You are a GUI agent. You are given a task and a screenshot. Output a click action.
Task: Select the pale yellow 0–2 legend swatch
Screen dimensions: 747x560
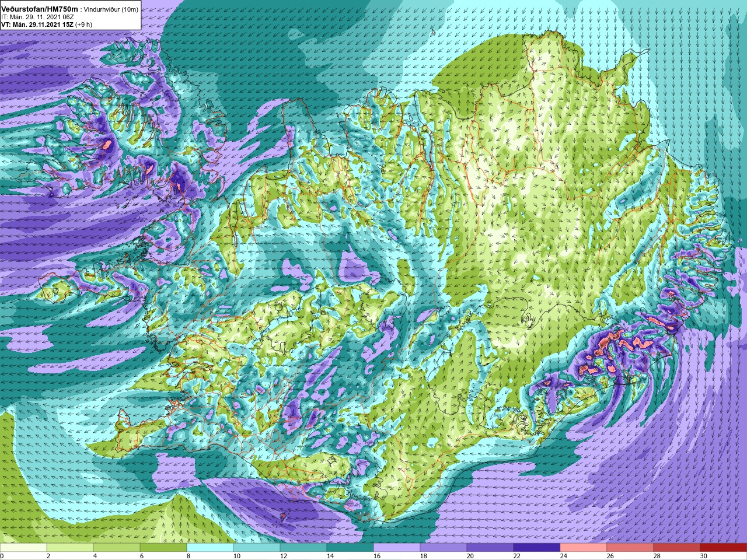click(x=23, y=548)
